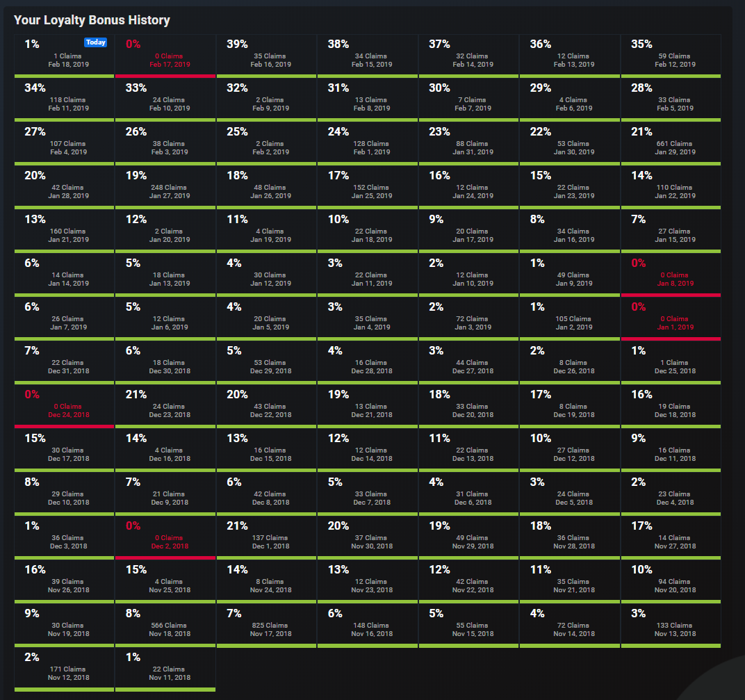Select the Dec 10, 2018 date
745x700 pixels.
click(x=68, y=503)
